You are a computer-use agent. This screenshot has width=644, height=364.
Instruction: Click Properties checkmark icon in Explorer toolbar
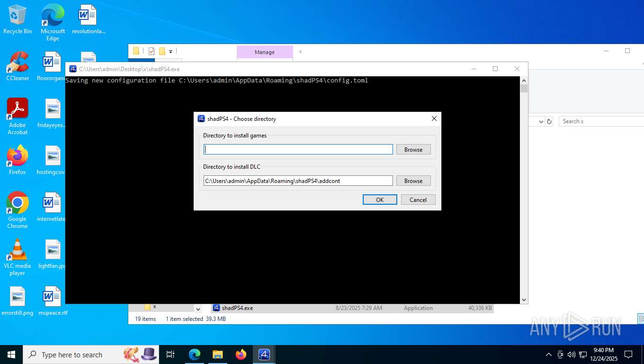coord(152,51)
